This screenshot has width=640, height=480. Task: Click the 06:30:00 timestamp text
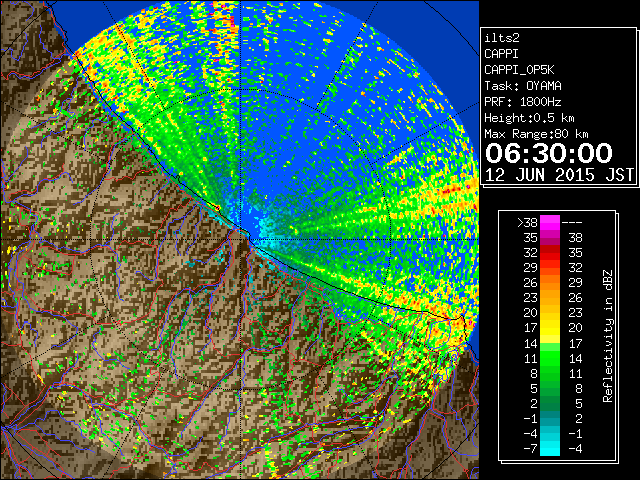(549, 153)
